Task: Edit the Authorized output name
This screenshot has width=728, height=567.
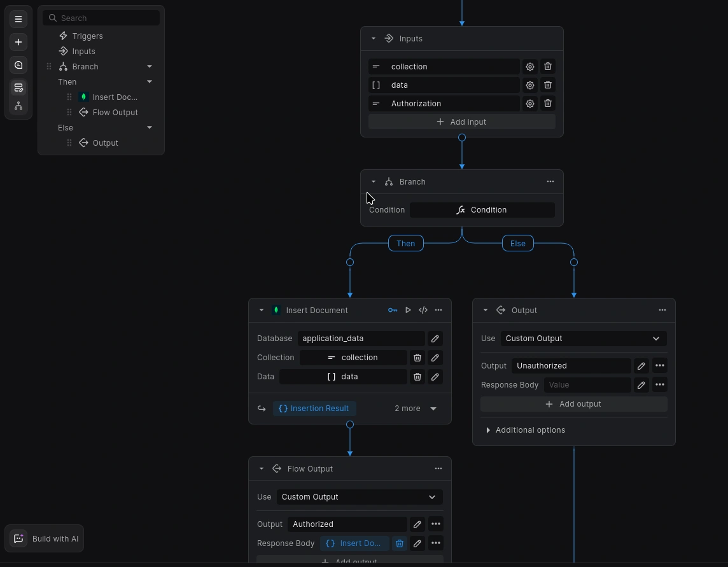Action: [417, 524]
